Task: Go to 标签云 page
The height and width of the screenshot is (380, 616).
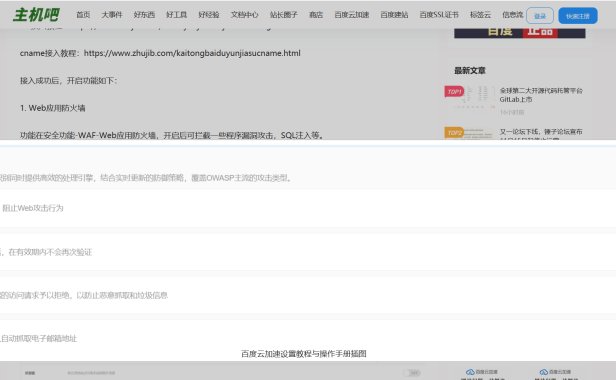Action: pyautogui.click(x=480, y=15)
